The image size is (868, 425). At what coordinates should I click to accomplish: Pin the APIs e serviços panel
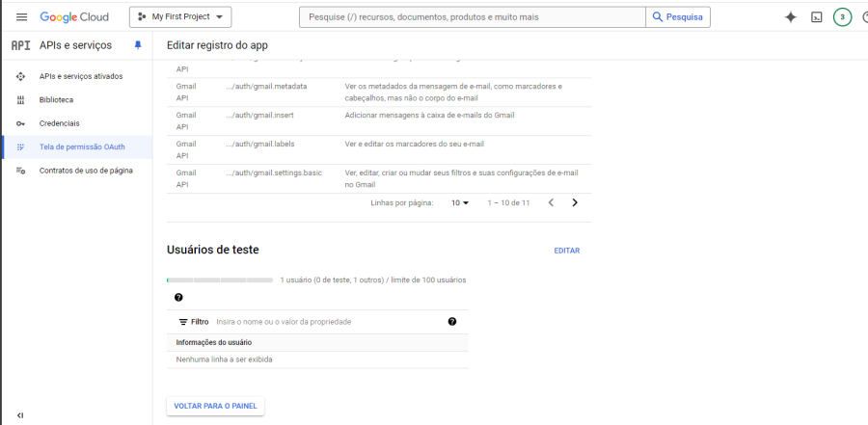(137, 45)
